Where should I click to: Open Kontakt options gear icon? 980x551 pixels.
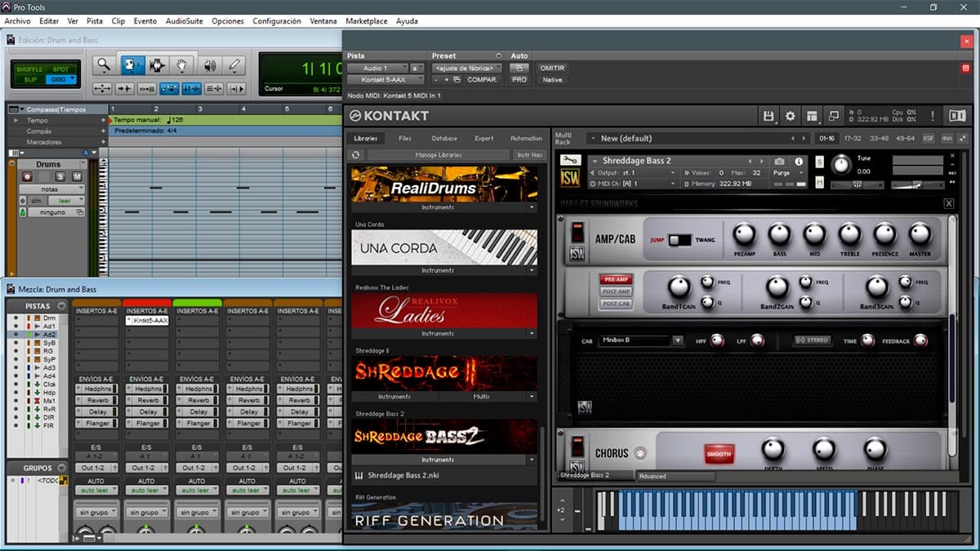click(790, 116)
